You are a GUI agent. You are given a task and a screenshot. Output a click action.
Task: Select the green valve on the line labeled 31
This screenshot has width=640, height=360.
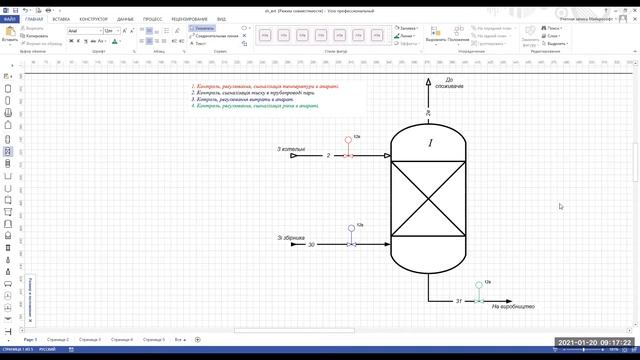coord(479,301)
